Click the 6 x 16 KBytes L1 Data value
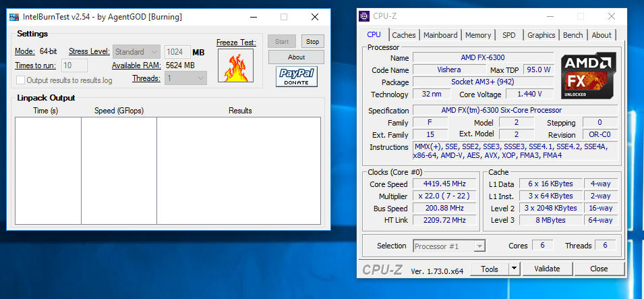Image resolution: width=644 pixels, height=299 pixels. click(550, 184)
